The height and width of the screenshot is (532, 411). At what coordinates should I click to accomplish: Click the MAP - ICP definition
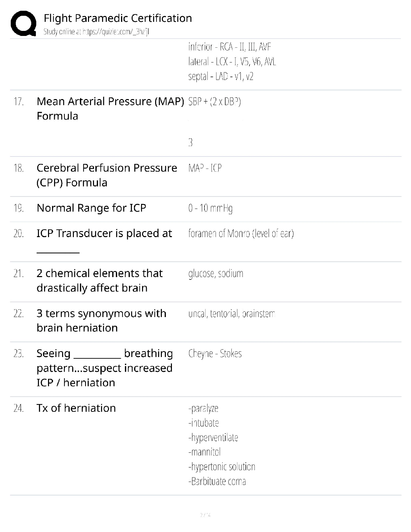[205, 168]
